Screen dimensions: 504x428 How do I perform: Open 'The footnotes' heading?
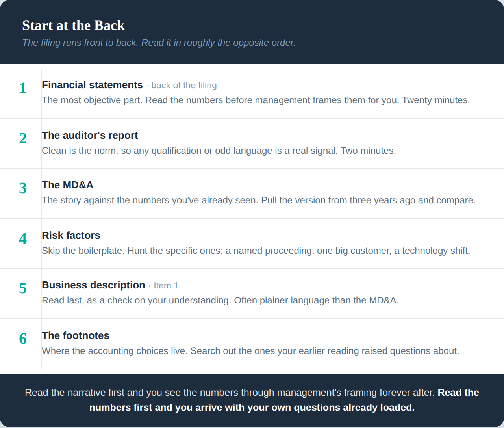tap(76, 336)
